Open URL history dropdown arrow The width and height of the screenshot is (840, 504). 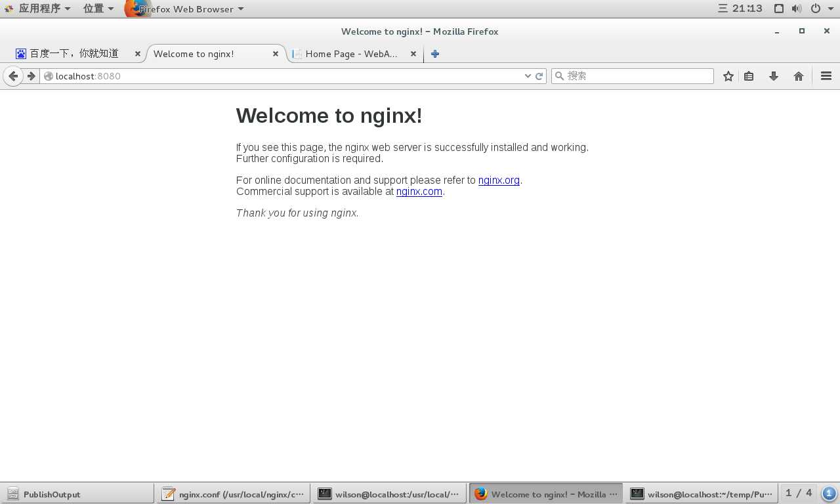pos(528,76)
